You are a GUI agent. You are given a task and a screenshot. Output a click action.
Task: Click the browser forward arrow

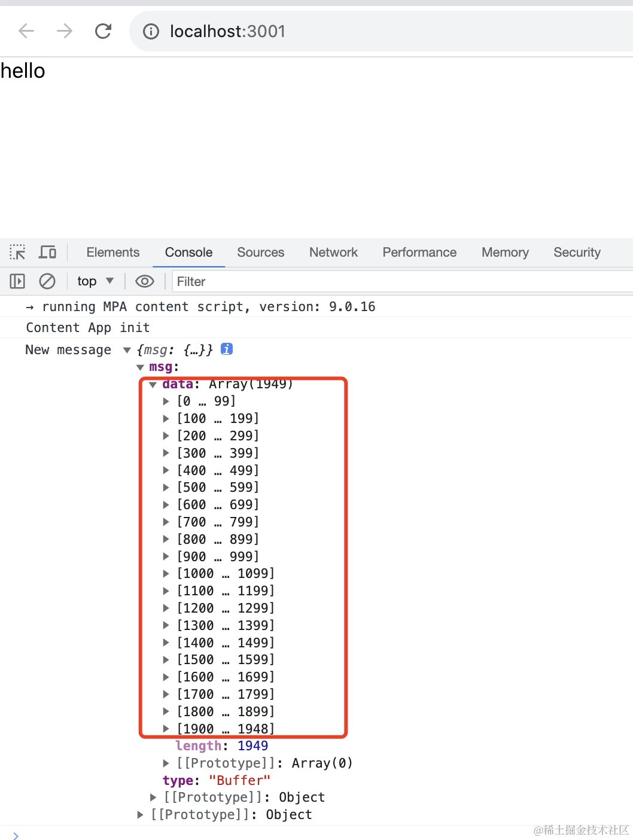pos(65,31)
